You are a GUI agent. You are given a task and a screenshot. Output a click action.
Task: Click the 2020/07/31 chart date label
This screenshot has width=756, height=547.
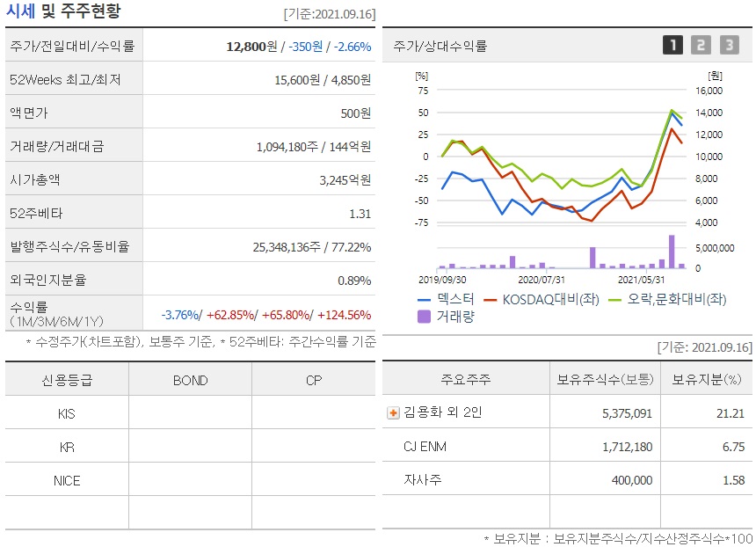click(541, 280)
